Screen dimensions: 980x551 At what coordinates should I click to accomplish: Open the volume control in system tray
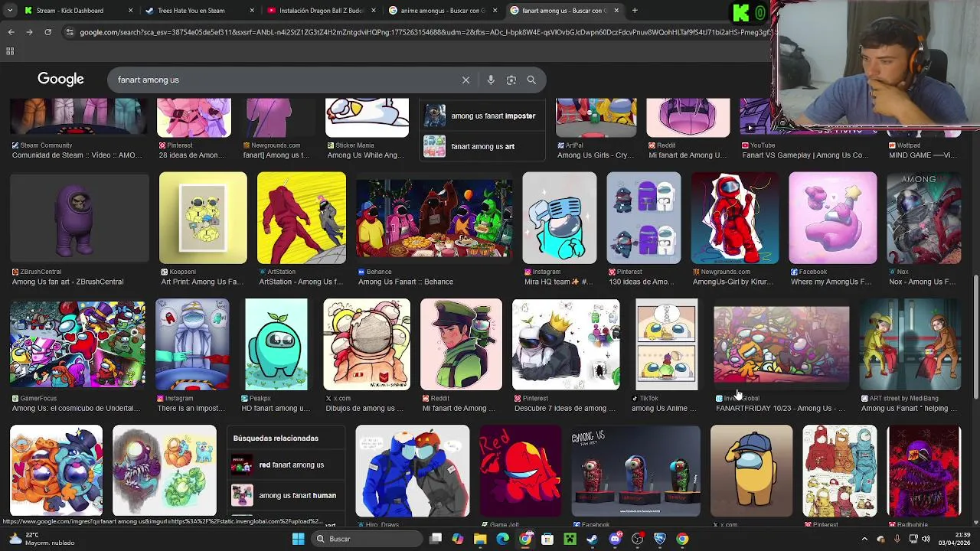pos(926,539)
